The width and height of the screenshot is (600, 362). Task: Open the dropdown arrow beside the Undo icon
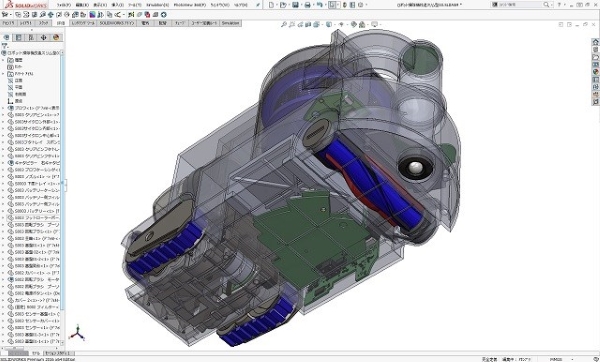tap(325, 5)
